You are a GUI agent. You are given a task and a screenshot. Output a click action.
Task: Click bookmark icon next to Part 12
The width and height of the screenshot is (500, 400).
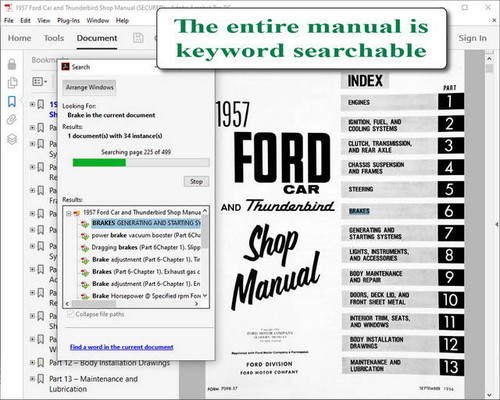[41, 363]
